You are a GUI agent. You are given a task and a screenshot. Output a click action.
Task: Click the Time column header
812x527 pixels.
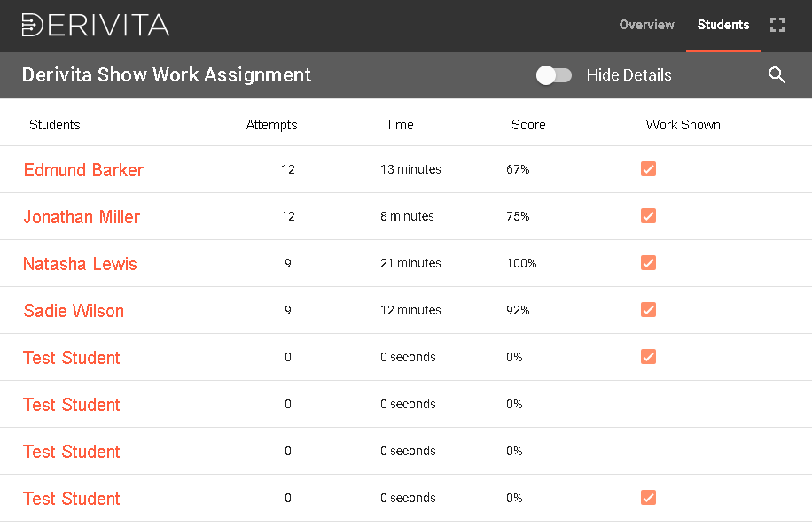399,125
